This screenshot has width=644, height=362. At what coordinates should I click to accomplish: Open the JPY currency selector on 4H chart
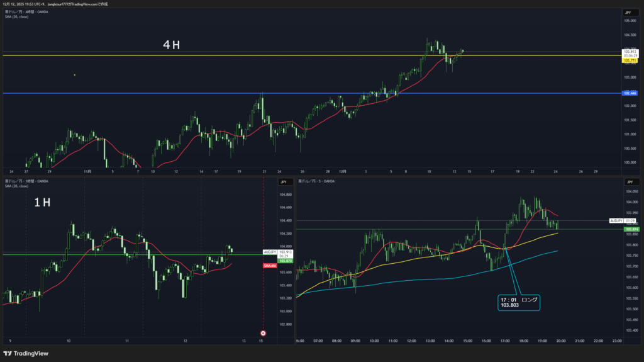pyautogui.click(x=628, y=13)
